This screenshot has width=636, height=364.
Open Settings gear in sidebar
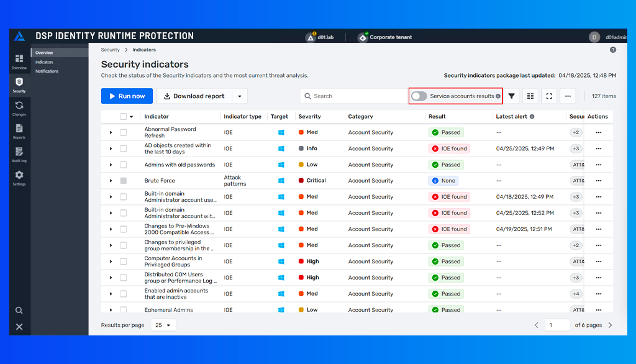pyautogui.click(x=19, y=178)
